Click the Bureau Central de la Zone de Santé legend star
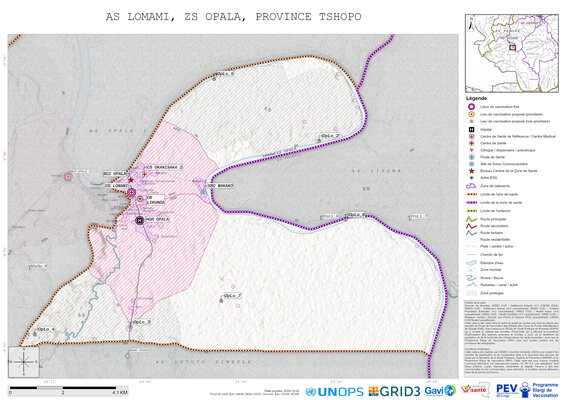Image resolution: width=566 pixels, height=400 pixels. tap(471, 171)
